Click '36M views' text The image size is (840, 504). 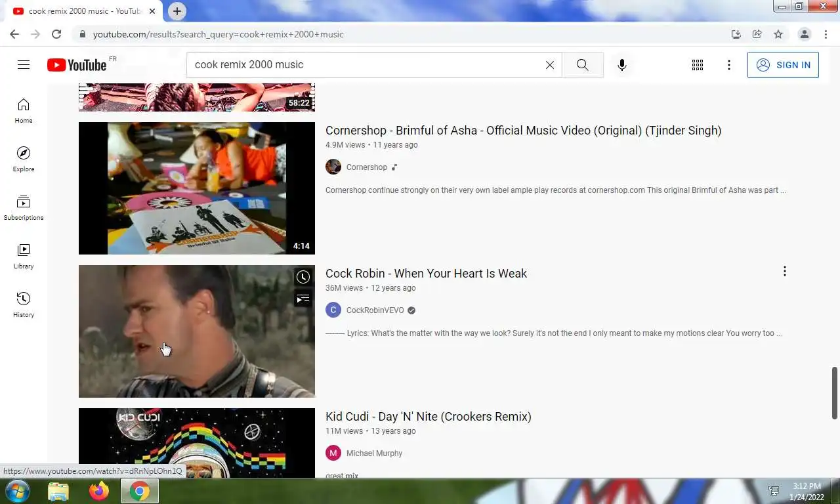344,288
